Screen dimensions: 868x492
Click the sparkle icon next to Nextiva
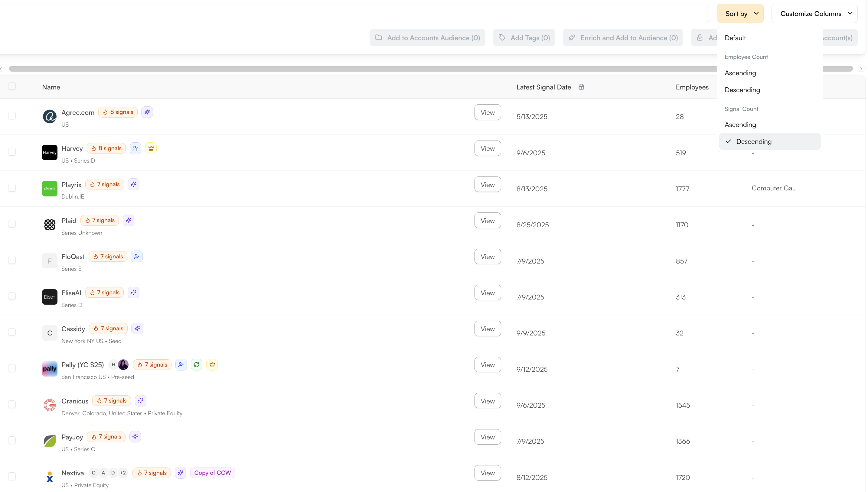point(181,473)
